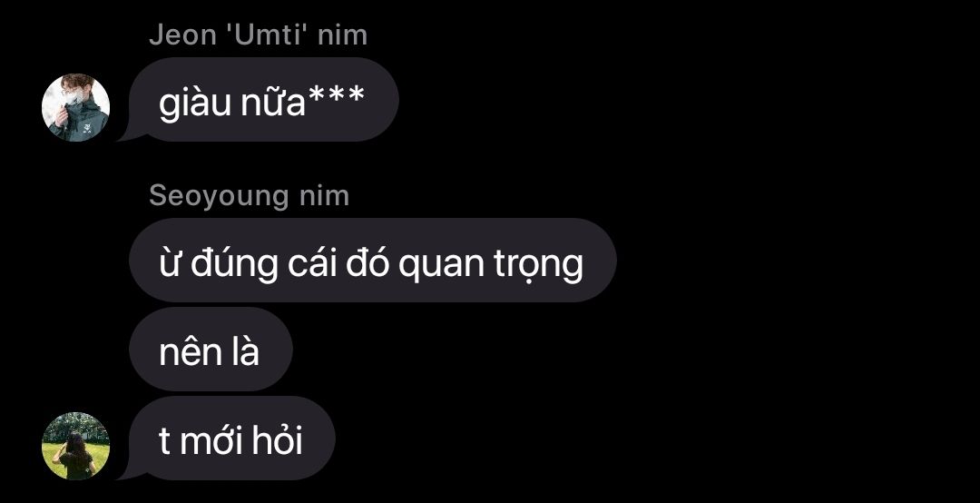Click the sender name Jeon 'Umti' nim
This screenshot has width=980, height=503.
(258, 35)
